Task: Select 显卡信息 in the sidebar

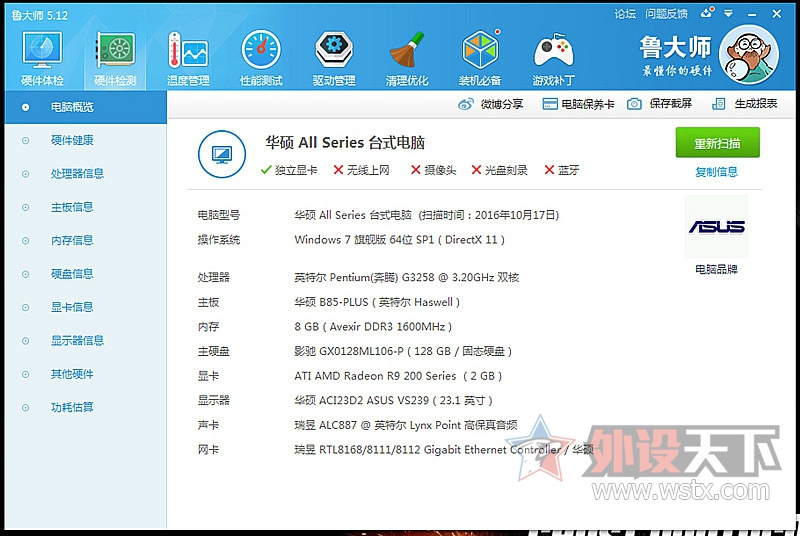Action: tap(86, 307)
